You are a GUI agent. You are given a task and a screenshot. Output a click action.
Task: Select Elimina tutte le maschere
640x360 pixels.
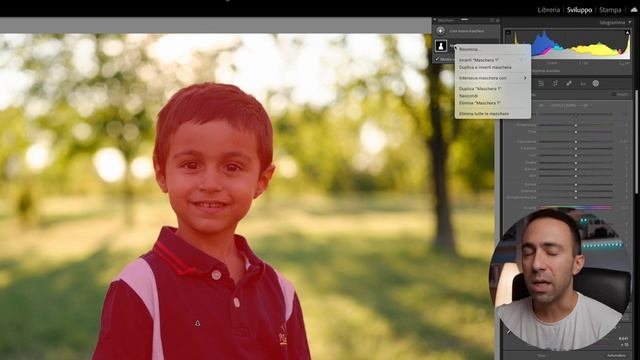pyautogui.click(x=484, y=114)
